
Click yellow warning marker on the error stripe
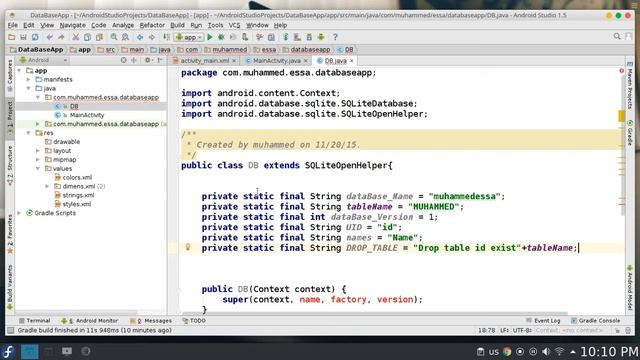[x=621, y=116]
